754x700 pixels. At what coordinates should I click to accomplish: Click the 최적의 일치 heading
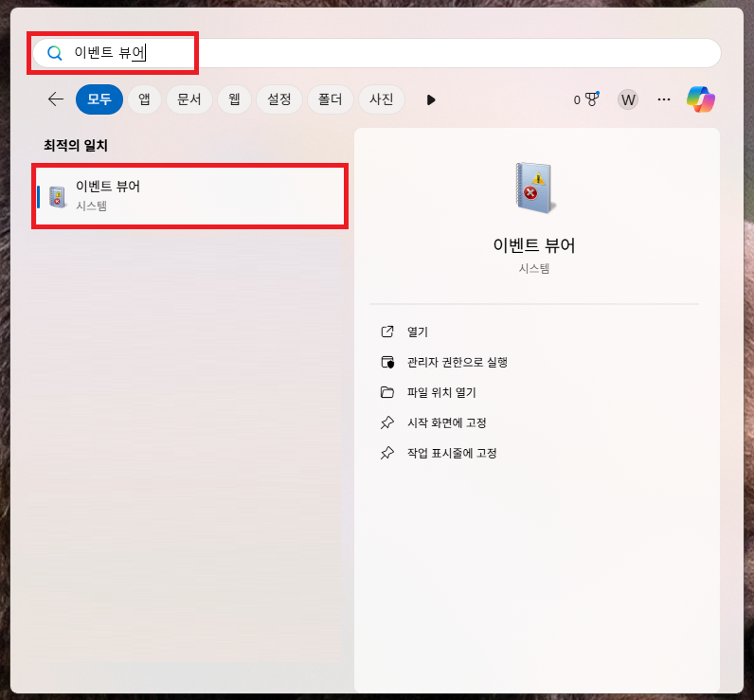tap(76, 145)
